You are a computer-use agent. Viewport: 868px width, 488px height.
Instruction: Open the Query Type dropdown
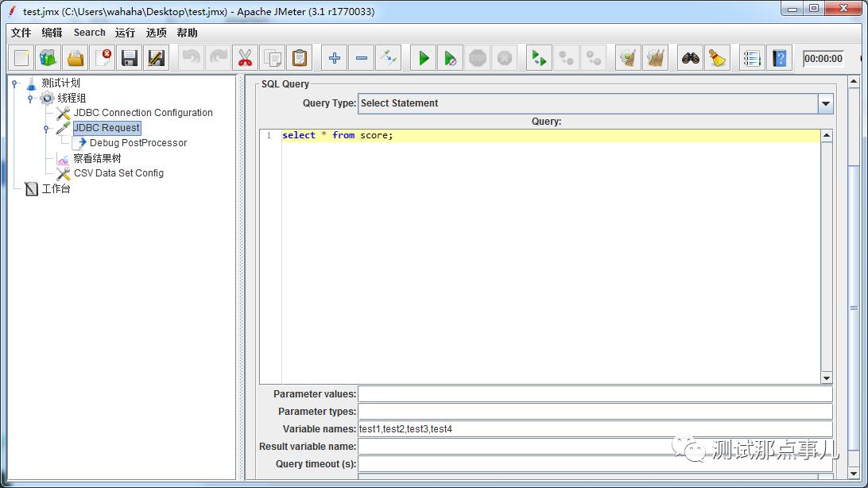point(595,103)
